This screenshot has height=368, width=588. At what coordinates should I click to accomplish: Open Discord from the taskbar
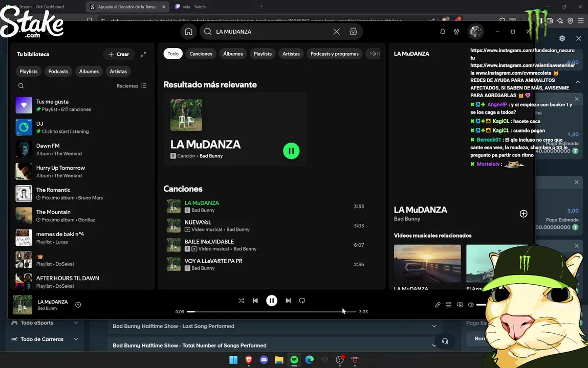click(x=264, y=360)
